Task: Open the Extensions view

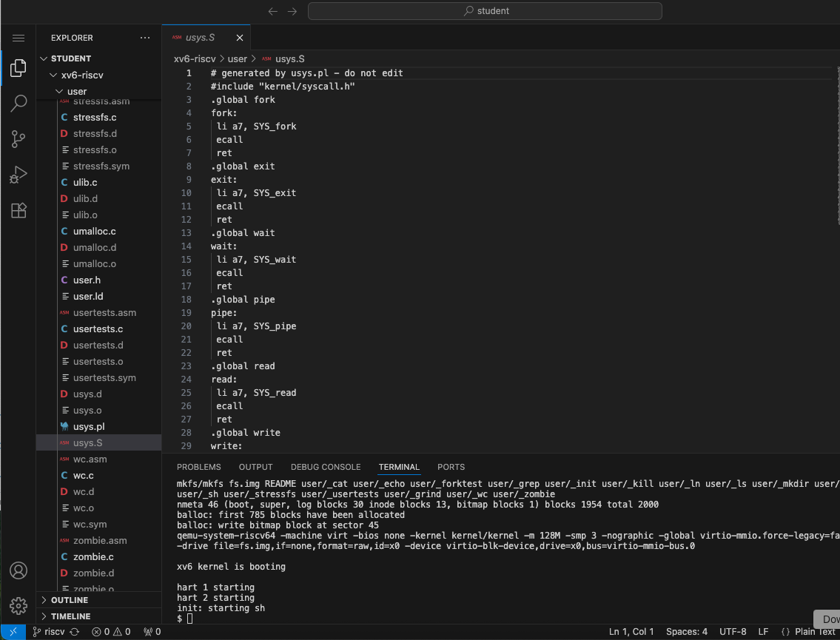Action: coord(19,210)
